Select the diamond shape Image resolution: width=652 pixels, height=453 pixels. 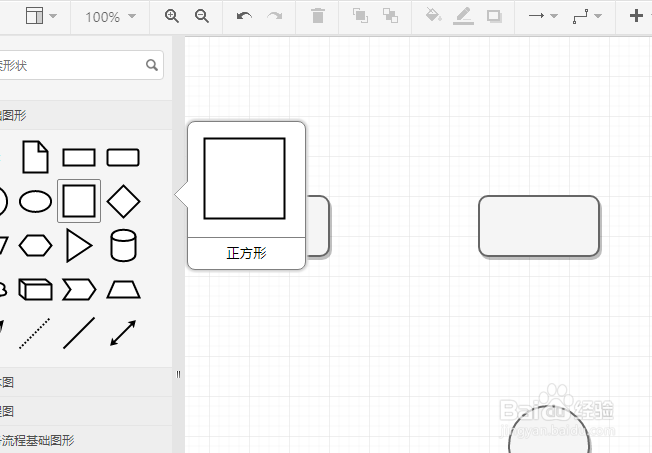(123, 201)
